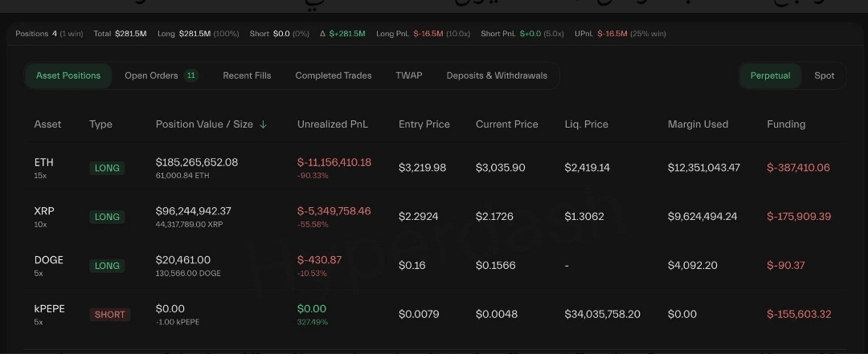Click the Margin Used column header
This screenshot has height=354, width=868.
698,124
